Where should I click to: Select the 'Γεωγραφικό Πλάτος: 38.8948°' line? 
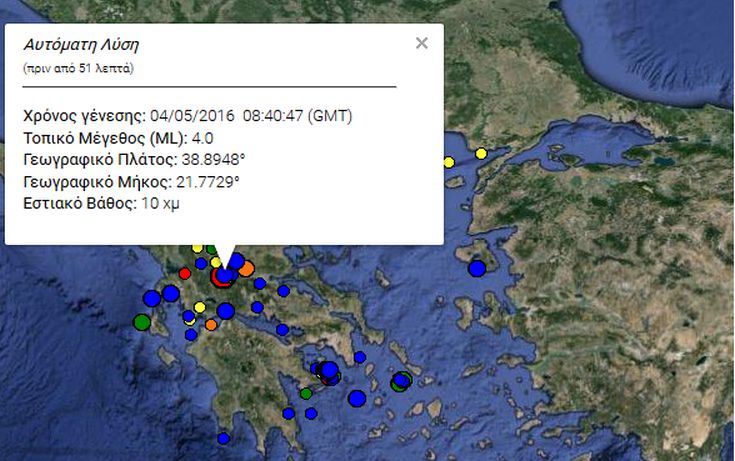point(134,159)
